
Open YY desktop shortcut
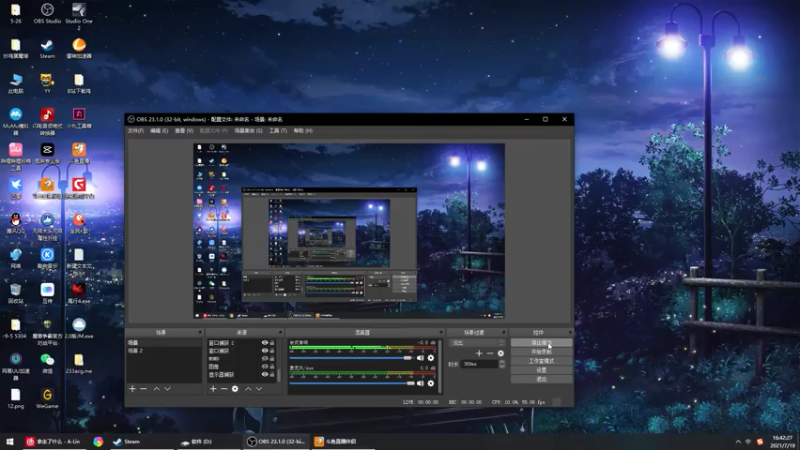(47, 83)
